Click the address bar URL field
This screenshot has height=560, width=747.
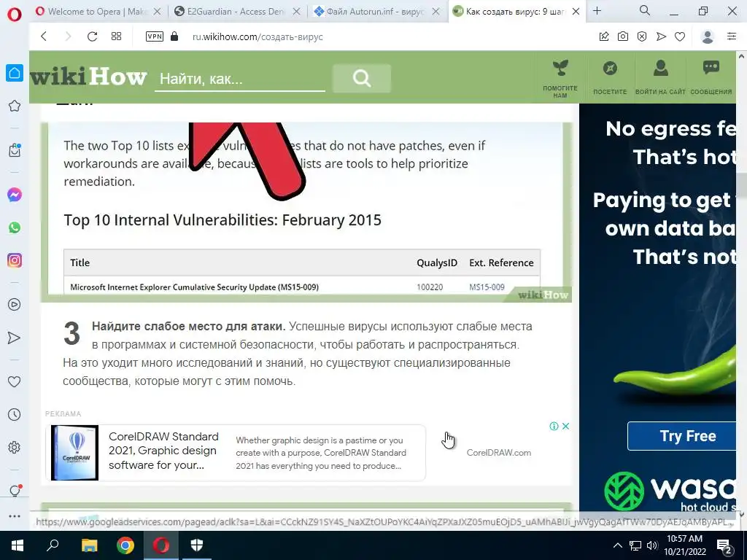point(258,36)
